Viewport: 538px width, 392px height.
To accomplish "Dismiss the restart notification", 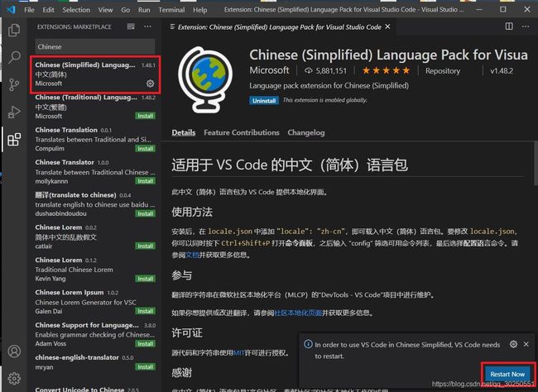I will 526,344.
